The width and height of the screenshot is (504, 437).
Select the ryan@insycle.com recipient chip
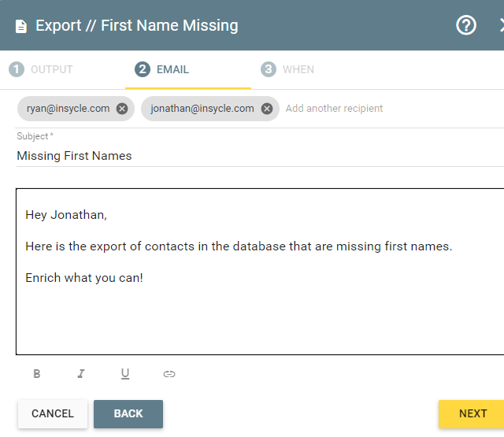69,109
